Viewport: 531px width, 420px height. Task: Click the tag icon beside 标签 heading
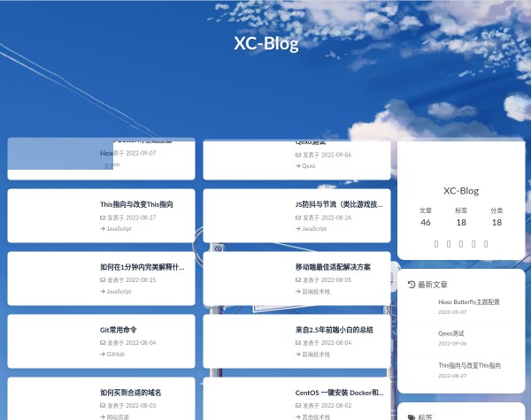(412, 416)
